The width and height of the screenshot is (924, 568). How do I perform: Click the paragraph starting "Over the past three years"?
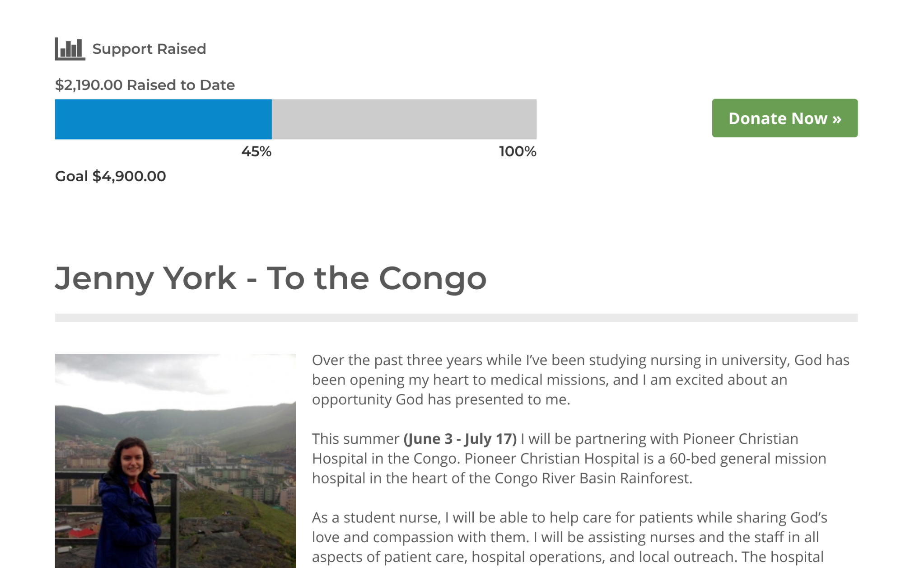point(580,380)
